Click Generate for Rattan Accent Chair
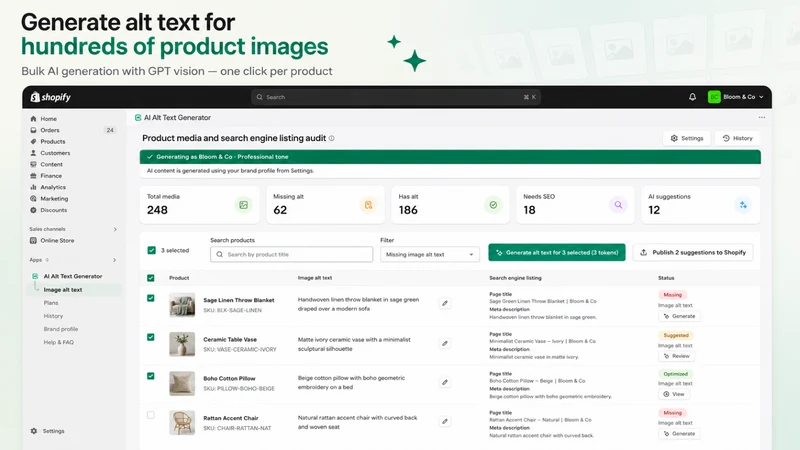The image size is (800, 450). (679, 434)
